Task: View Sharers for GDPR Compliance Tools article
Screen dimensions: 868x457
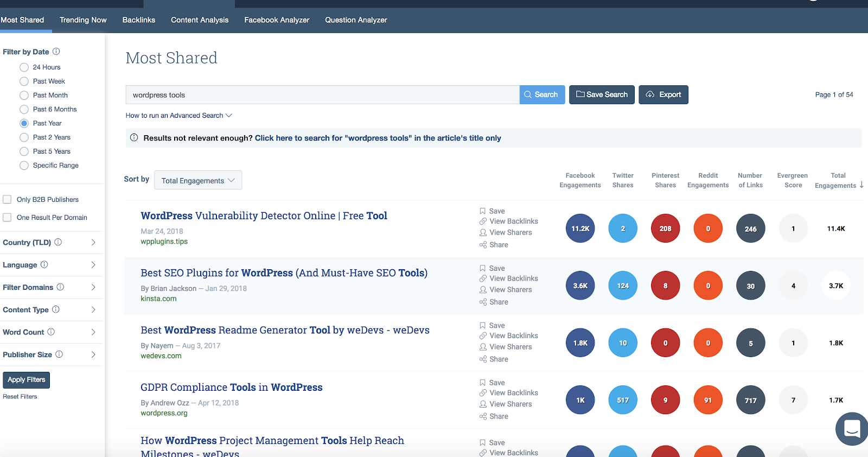Action: coord(506,404)
